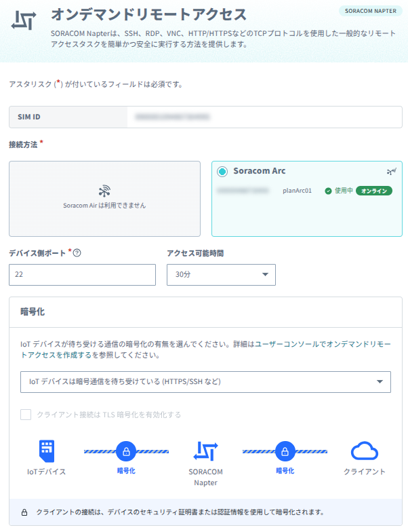408x532 pixels.
Task: Toggle the クライアント接続は TLS 暗号化を有効化する checkbox
Action: pyautogui.click(x=26, y=415)
